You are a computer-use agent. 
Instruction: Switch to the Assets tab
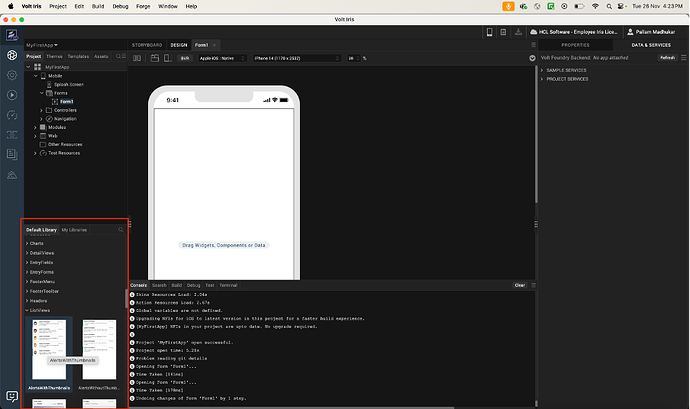101,56
